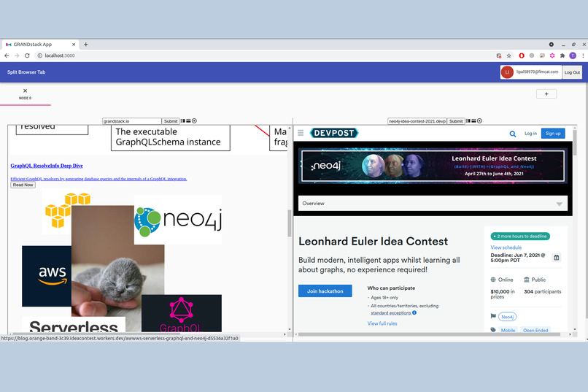Image resolution: width=588 pixels, height=392 pixels.
Task: Click the Open Ended tag
Action: 535,330
